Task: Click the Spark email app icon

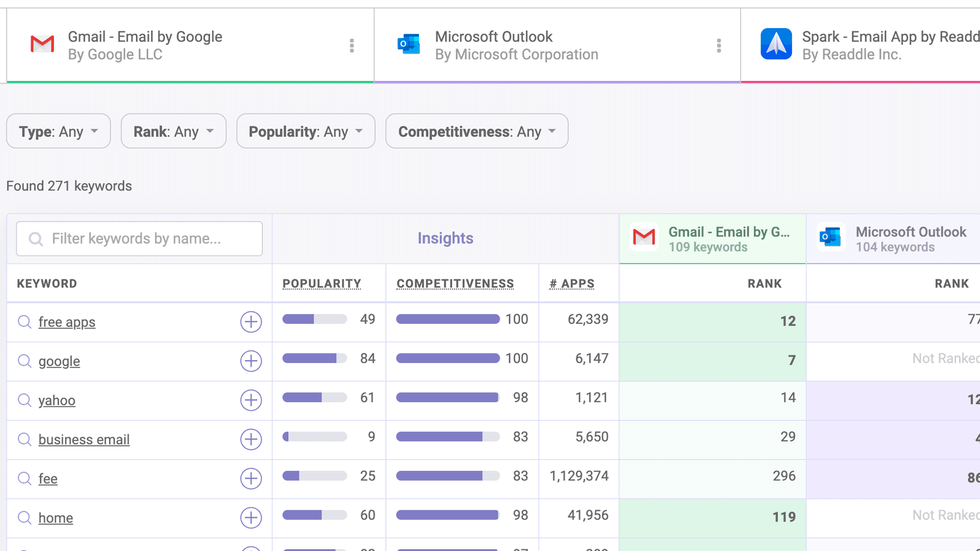Action: coord(776,44)
